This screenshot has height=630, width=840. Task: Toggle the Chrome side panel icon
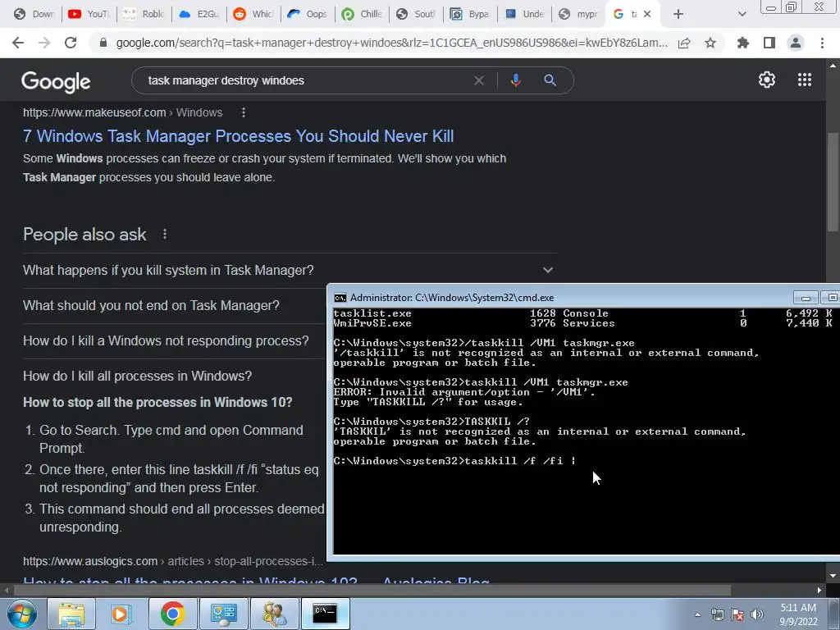pyautogui.click(x=769, y=43)
